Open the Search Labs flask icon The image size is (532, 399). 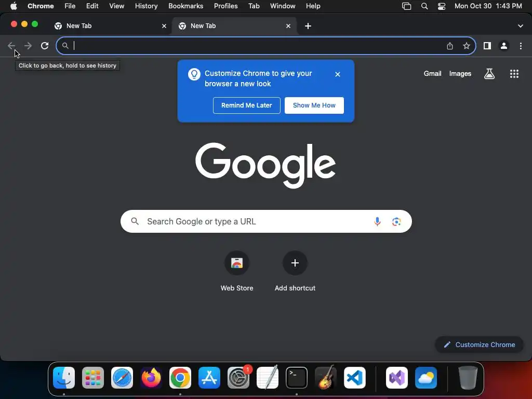point(489,74)
